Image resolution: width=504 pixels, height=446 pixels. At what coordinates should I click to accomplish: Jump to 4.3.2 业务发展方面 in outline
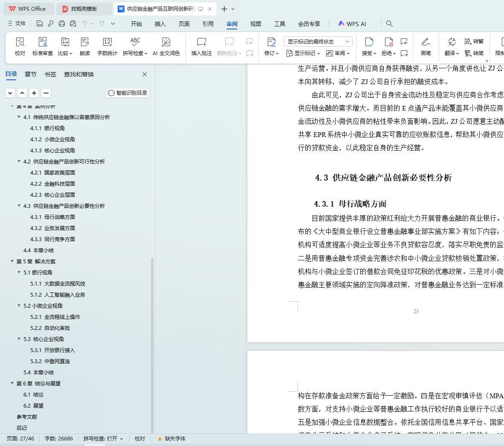pyautogui.click(x=53, y=228)
